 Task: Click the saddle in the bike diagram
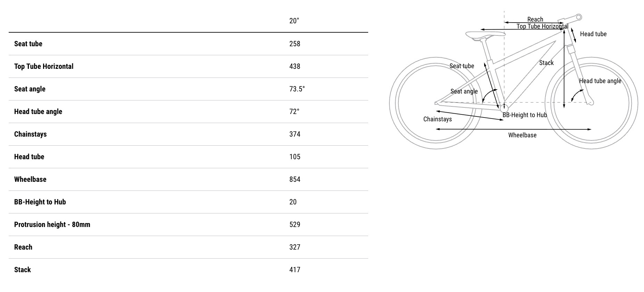tap(485, 34)
